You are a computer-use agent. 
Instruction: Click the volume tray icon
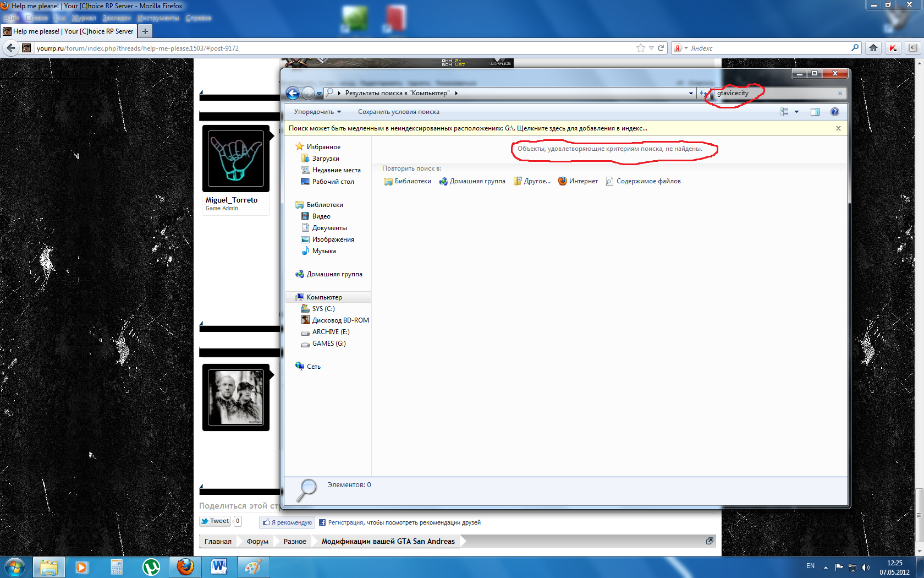[866, 567]
